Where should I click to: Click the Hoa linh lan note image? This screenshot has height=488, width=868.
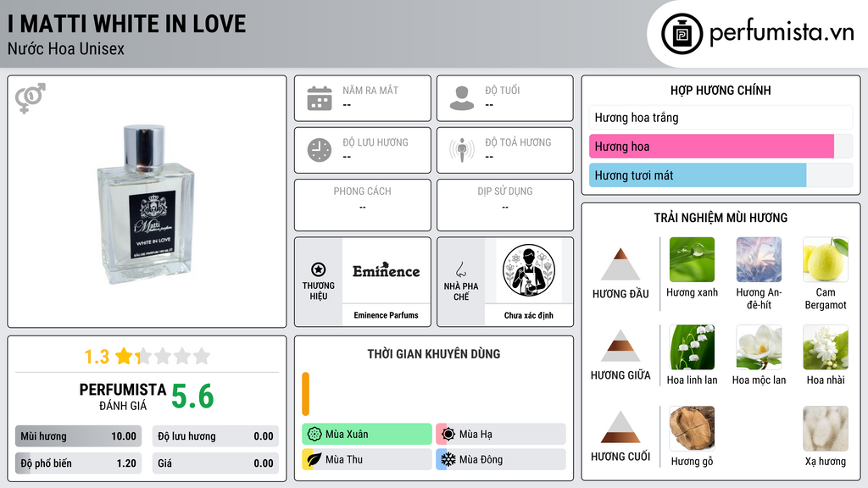[692, 347]
